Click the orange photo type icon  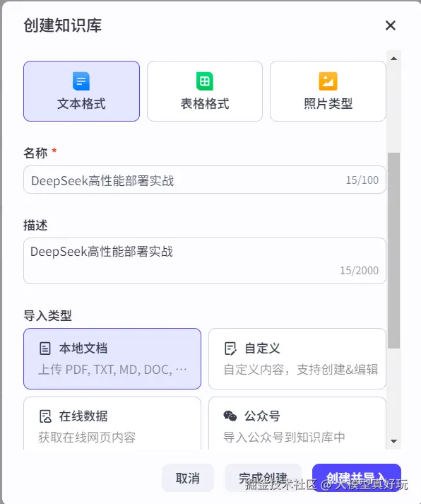click(328, 81)
